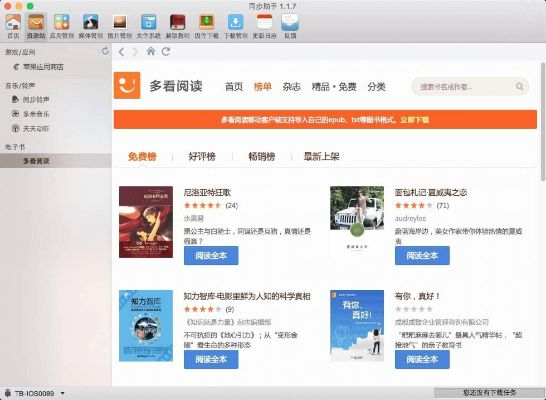Open 天天动听 in the sidebar
Screen dimensions: 546x400
point(36,129)
